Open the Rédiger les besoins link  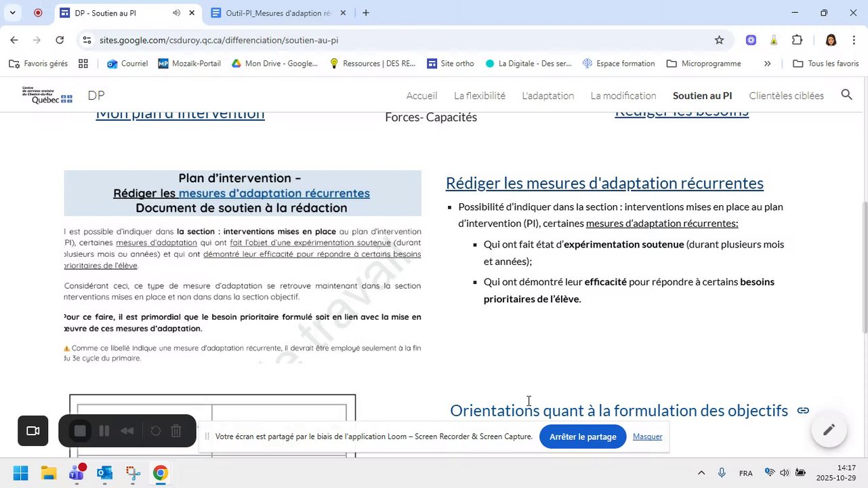(682, 115)
